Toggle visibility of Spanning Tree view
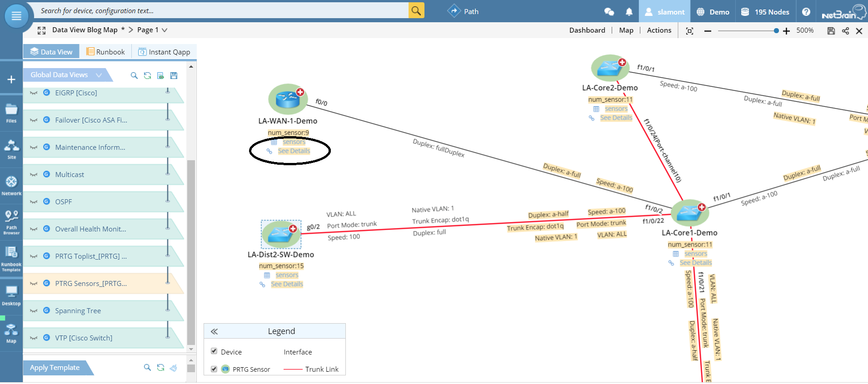Screen dimensions: 868x384 coord(34,311)
